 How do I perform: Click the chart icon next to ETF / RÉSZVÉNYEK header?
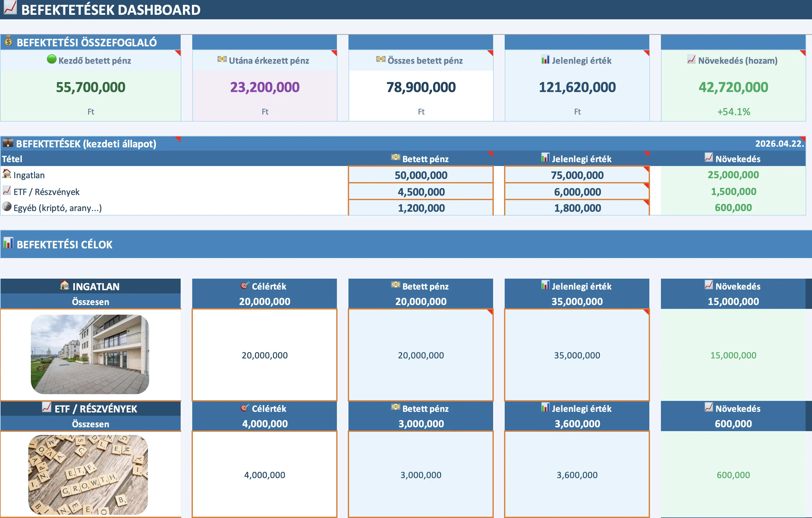click(x=47, y=408)
